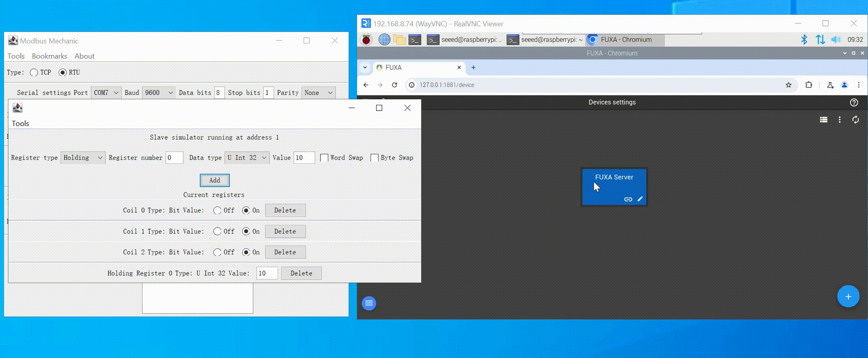Open FUXA devices more options menu
Viewport: 868px width, 358px height.
pyautogui.click(x=839, y=120)
